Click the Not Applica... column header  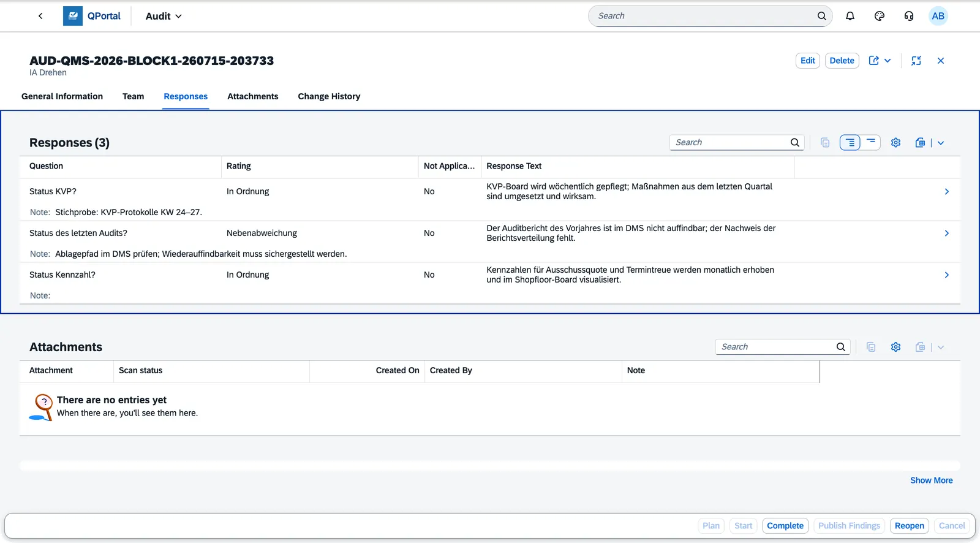click(x=450, y=166)
